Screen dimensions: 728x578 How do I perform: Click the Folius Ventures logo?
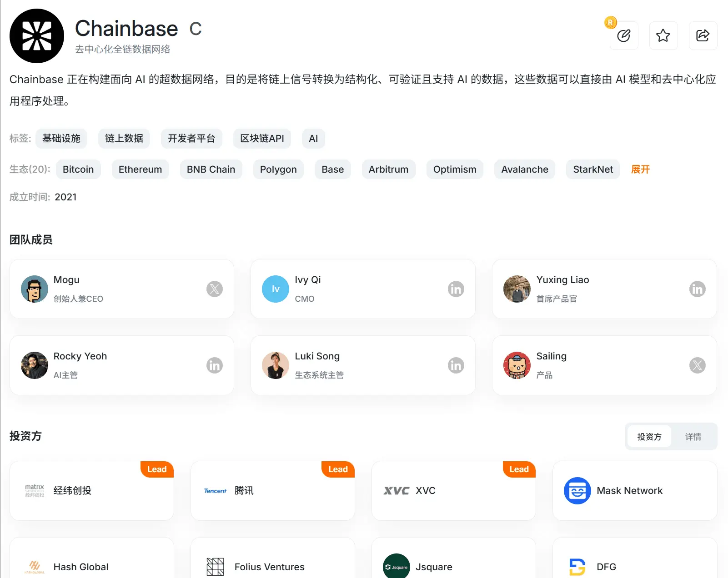(x=215, y=567)
